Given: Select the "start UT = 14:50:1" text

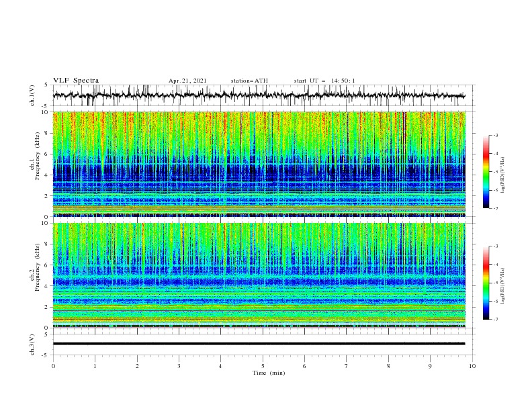Looking at the screenshot, I should coord(324,81).
